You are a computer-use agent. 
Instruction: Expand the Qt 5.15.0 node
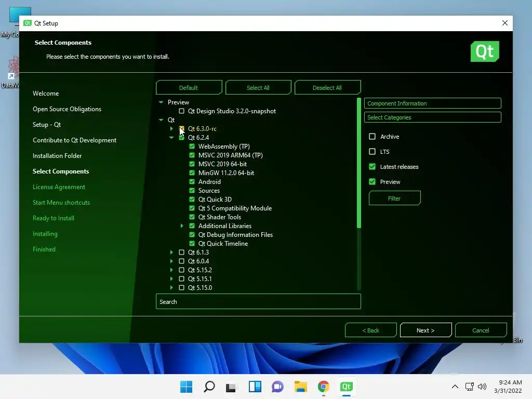171,287
